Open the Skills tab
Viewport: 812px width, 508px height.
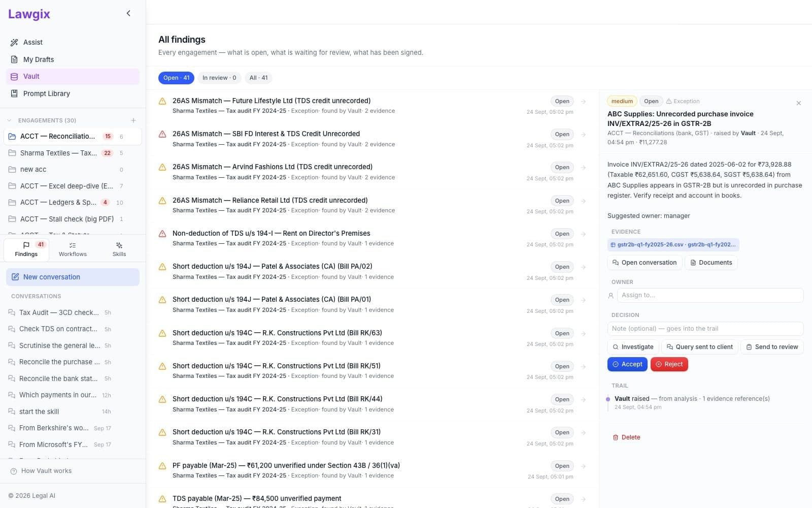pos(119,249)
